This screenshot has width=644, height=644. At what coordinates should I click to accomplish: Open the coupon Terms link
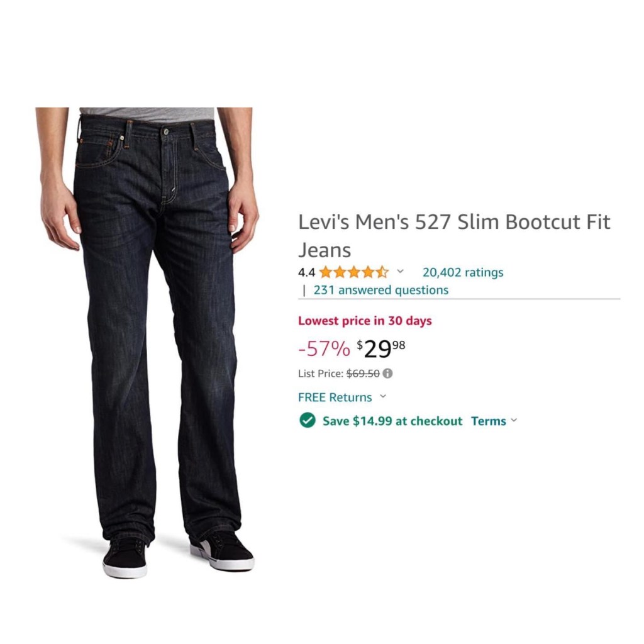pyautogui.click(x=488, y=421)
